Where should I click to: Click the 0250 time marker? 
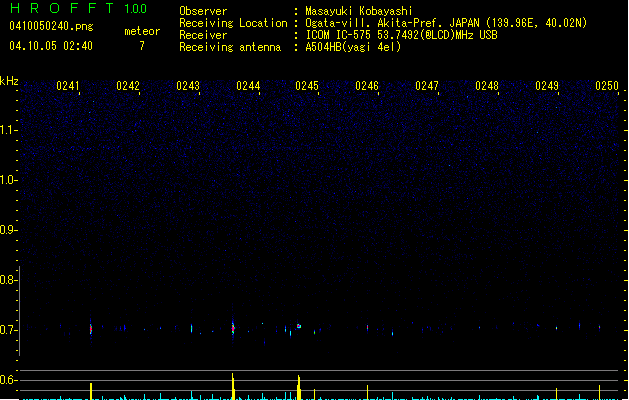[607, 86]
